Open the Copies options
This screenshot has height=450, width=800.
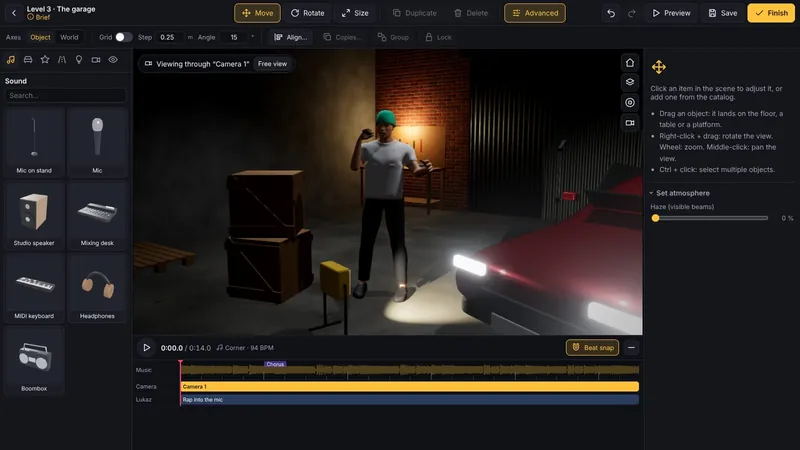point(341,37)
